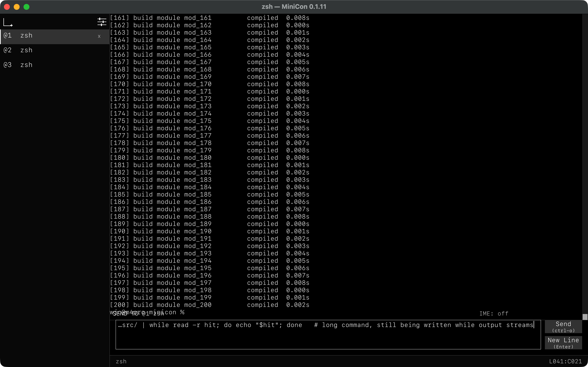The height and width of the screenshot is (367, 588).
Task: Click the L041:C021 cursor position status
Action: (x=565, y=361)
